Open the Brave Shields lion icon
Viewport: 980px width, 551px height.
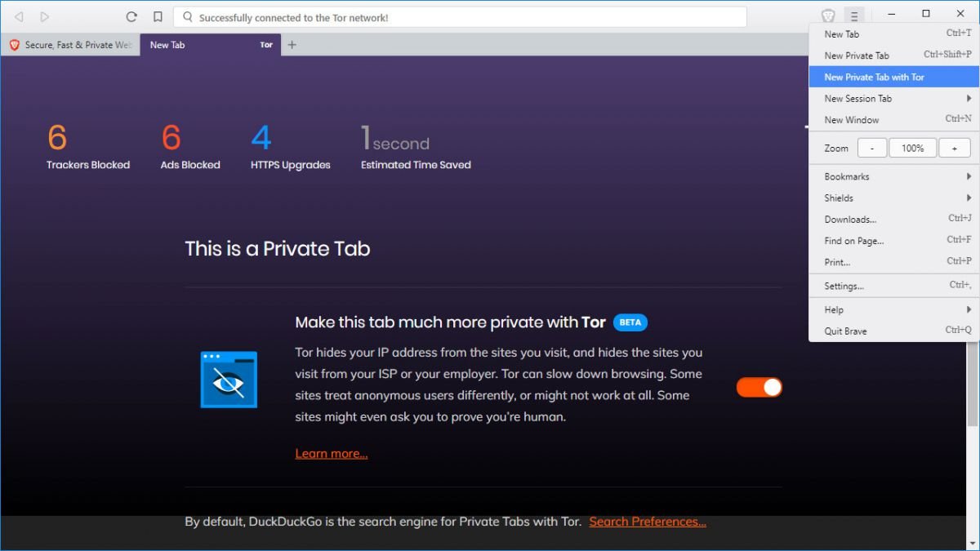pyautogui.click(x=828, y=16)
